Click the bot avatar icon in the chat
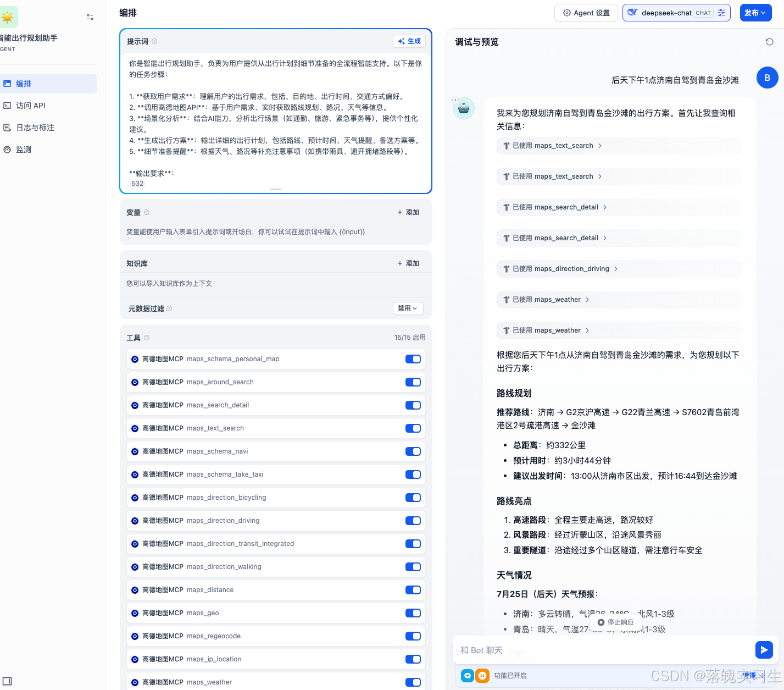 [x=463, y=108]
